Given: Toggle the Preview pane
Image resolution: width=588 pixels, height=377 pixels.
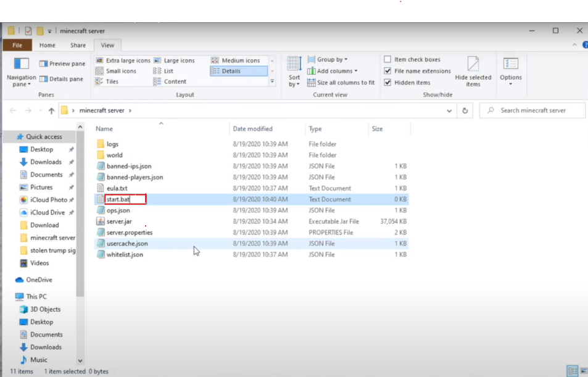Looking at the screenshot, I should coord(62,64).
